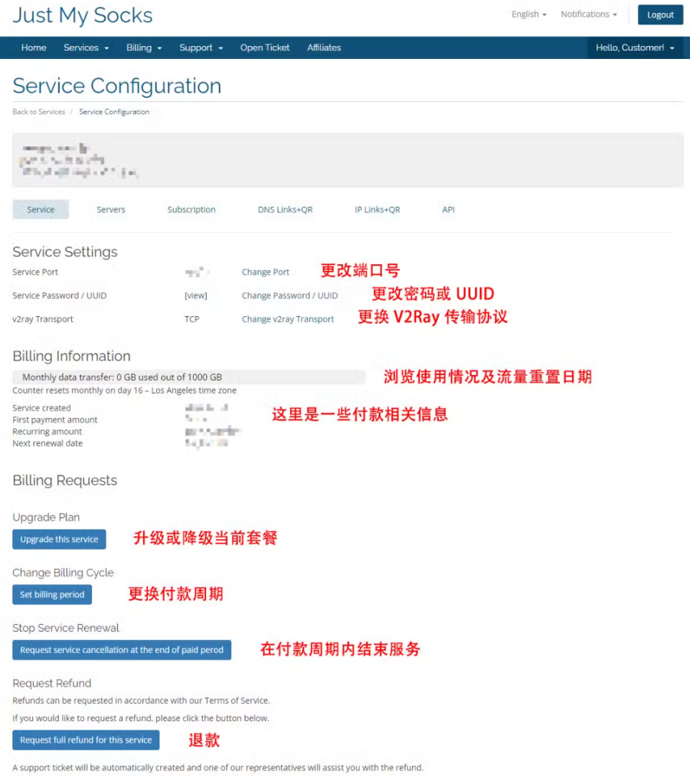The height and width of the screenshot is (784, 690).
Task: Click the Monthly data transfer usage bar
Action: 189,377
